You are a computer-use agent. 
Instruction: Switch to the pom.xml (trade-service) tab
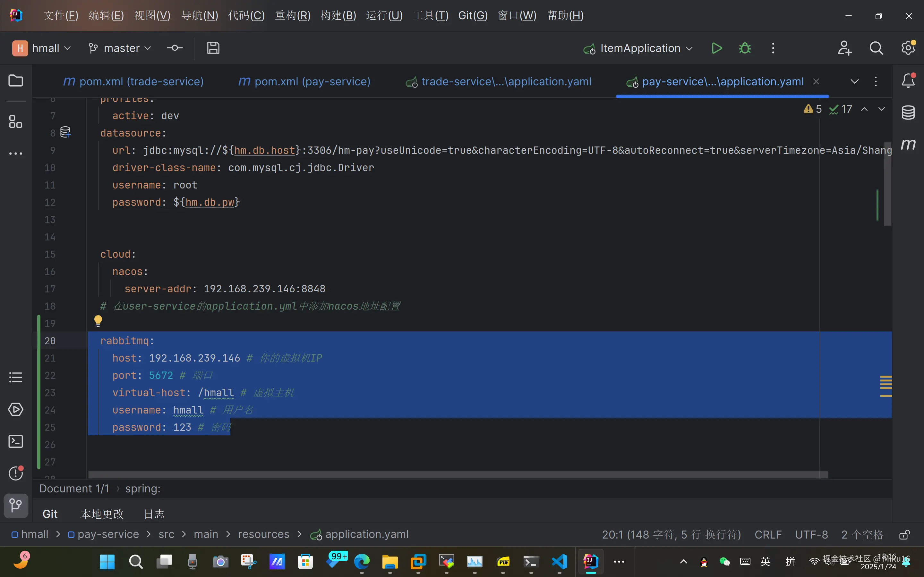(134, 81)
